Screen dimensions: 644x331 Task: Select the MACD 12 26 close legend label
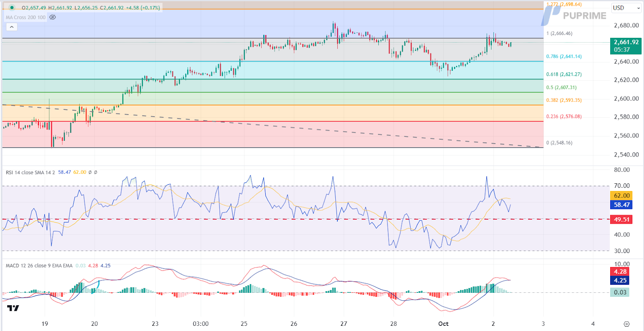pos(39,265)
